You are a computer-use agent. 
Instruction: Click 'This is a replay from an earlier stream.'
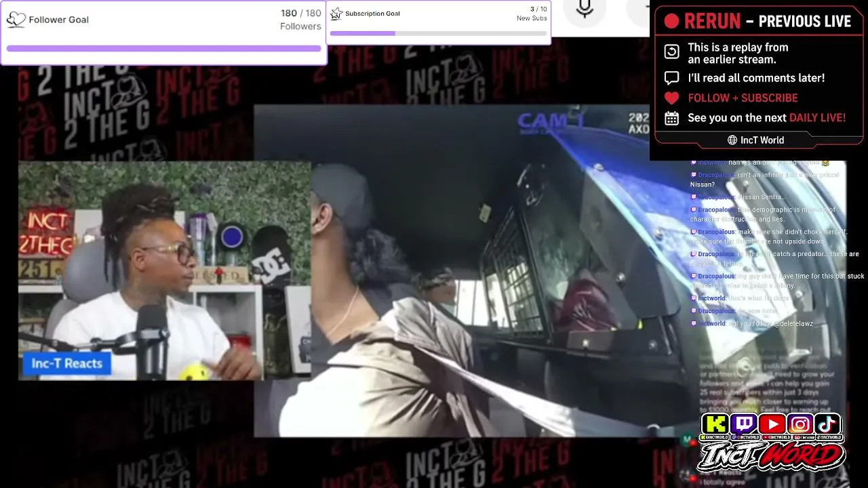point(738,54)
